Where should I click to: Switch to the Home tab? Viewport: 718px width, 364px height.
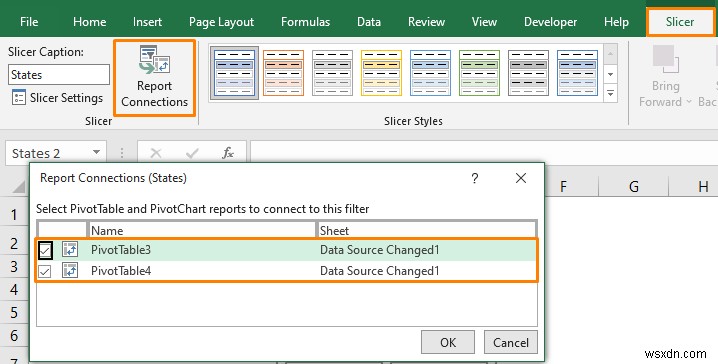click(x=89, y=22)
